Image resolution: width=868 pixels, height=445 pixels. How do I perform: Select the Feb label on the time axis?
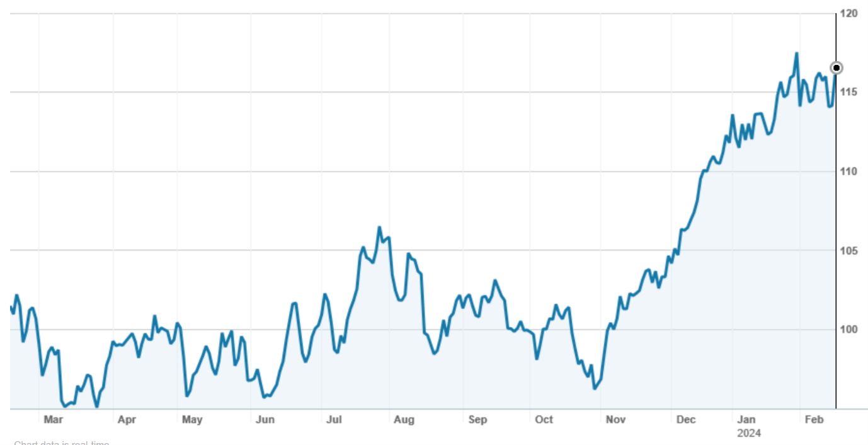click(814, 420)
